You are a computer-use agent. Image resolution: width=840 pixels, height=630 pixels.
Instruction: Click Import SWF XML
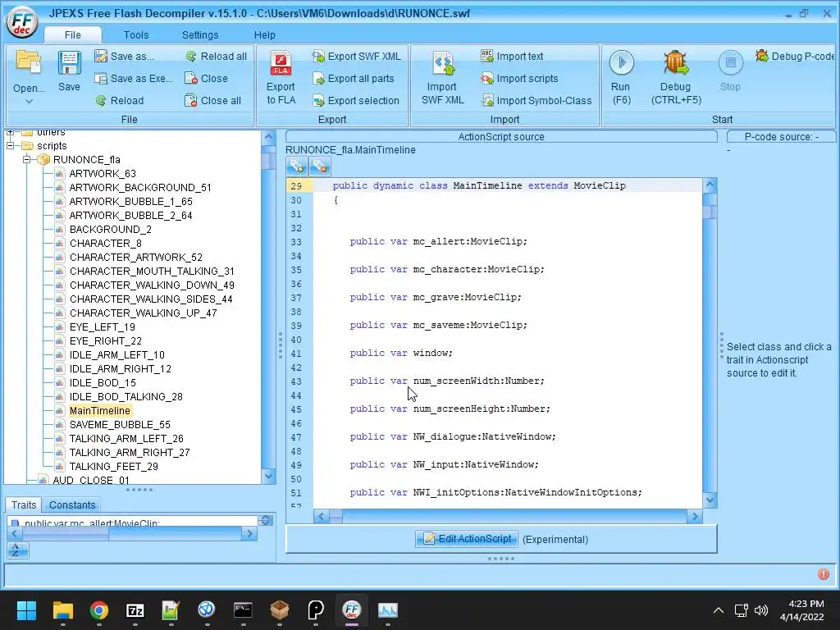442,78
